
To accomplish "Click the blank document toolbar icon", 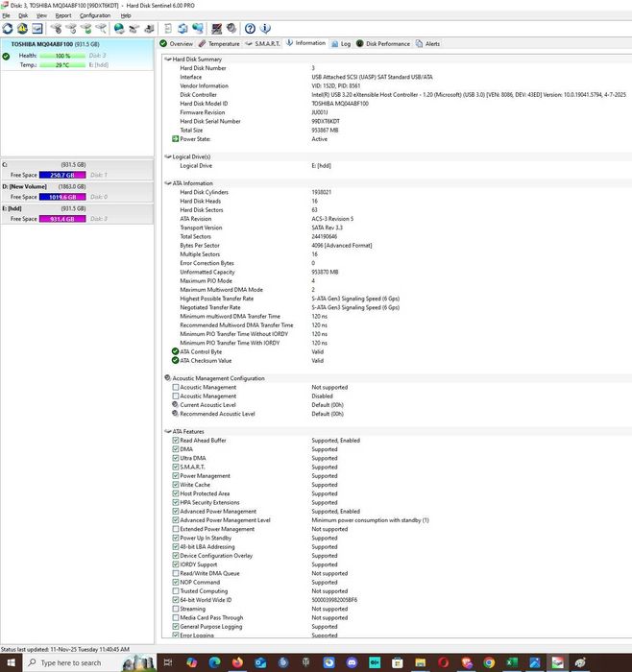I will coord(168,29).
